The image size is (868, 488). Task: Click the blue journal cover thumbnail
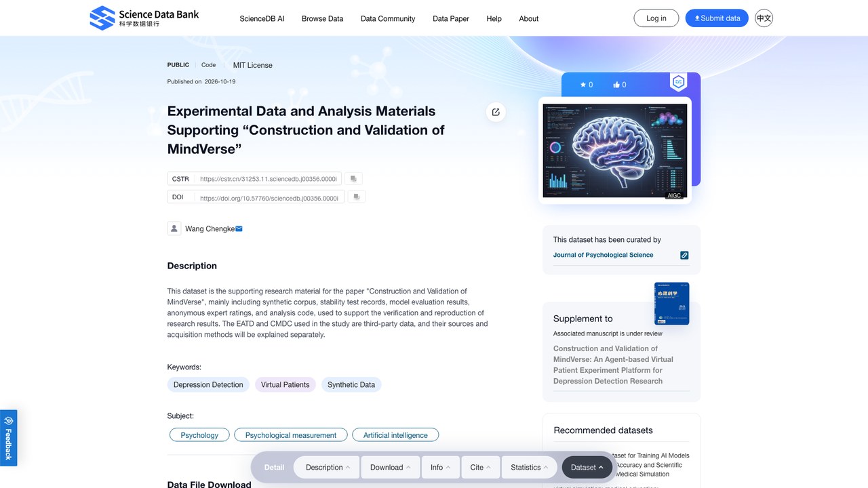[x=672, y=304]
